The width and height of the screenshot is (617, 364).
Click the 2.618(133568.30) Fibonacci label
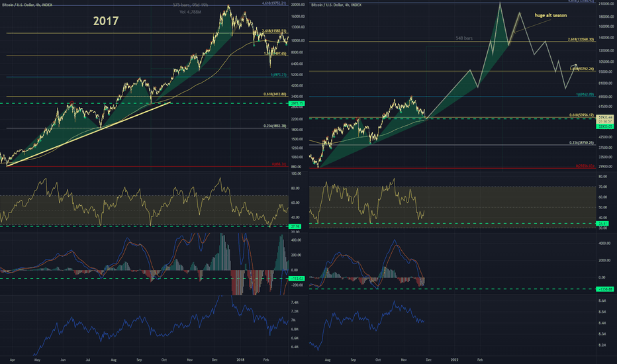pos(581,39)
